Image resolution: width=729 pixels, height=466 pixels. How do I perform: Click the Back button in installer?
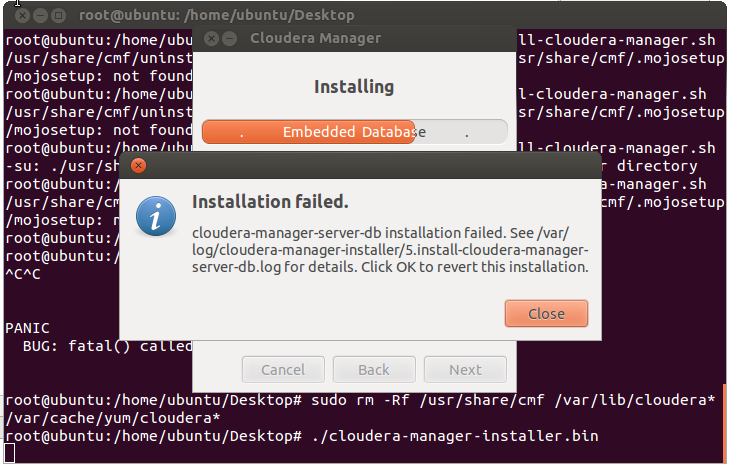(x=374, y=370)
